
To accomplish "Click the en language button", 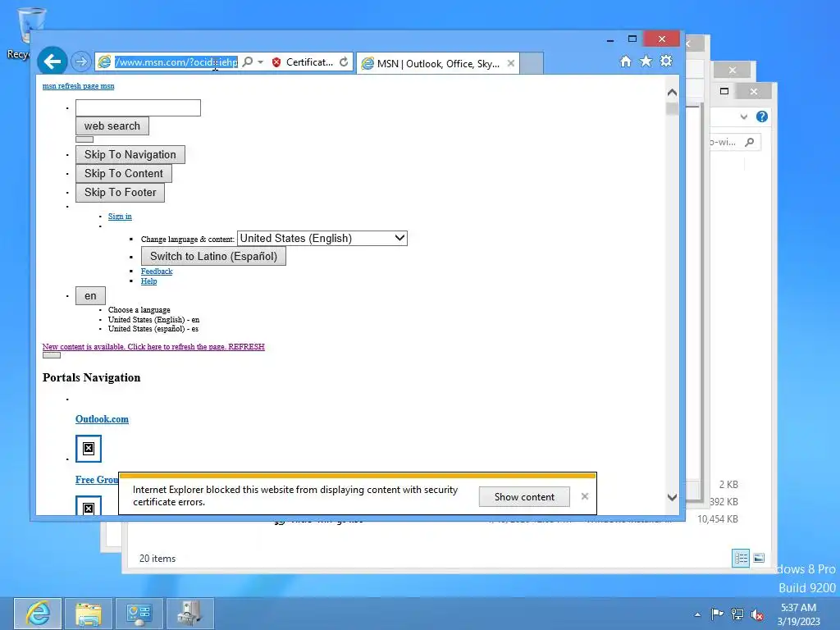I will (x=90, y=295).
